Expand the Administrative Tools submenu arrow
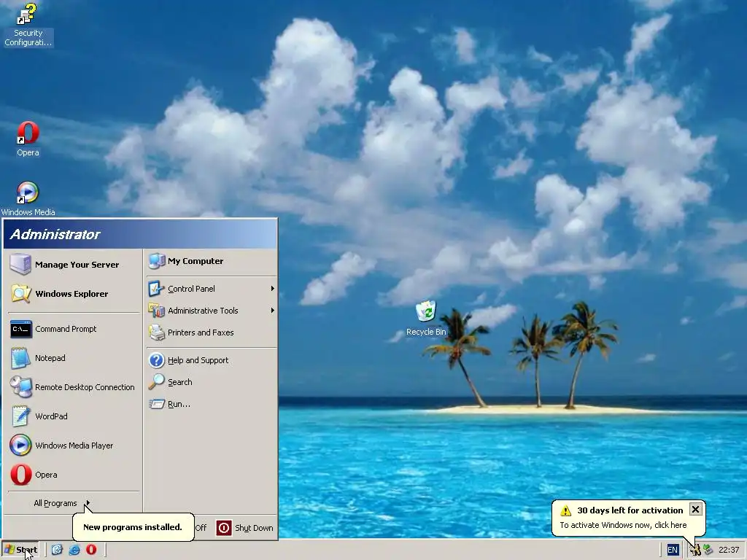 click(273, 311)
